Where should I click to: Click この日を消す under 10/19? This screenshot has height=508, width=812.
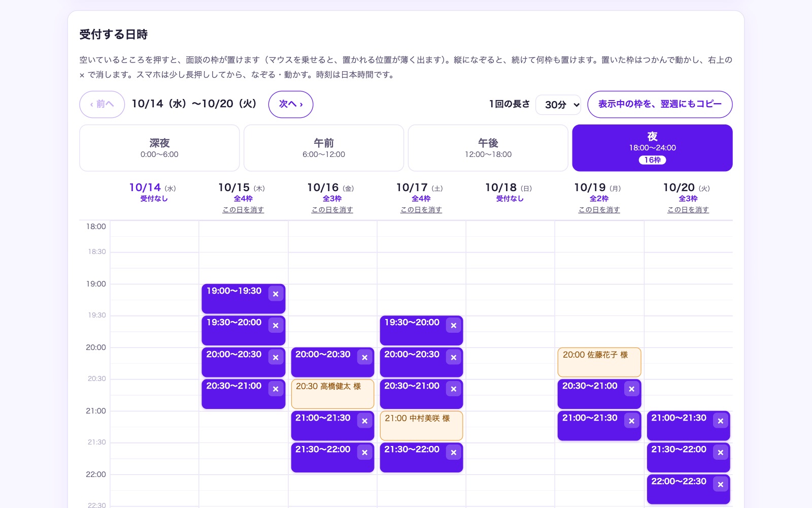[x=599, y=209]
